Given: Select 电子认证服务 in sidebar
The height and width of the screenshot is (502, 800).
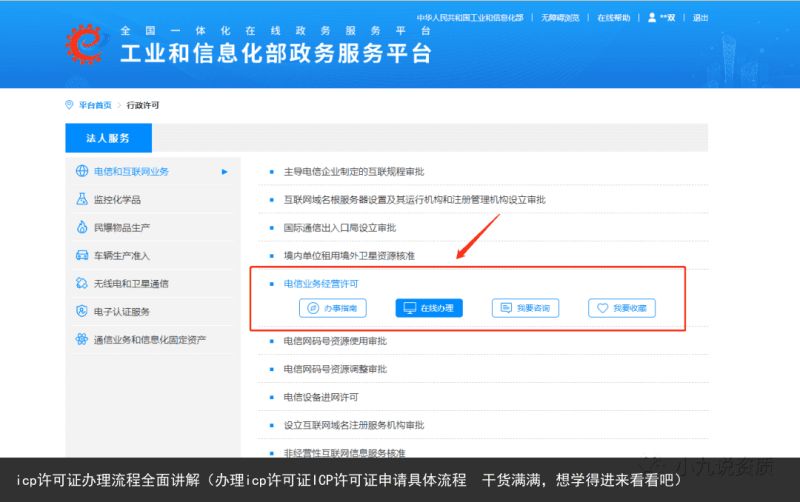Looking at the screenshot, I should coord(122,312).
